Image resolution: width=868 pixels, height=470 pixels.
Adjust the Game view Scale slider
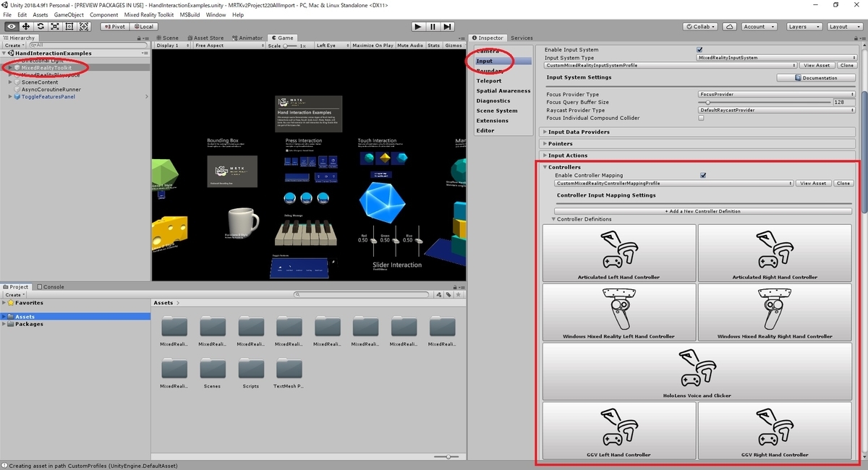(290, 46)
